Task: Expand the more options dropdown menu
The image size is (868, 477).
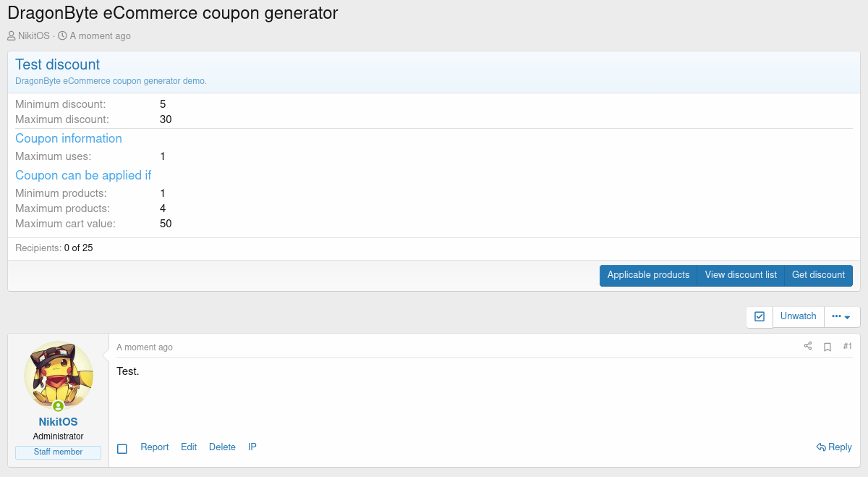Action: tap(841, 316)
